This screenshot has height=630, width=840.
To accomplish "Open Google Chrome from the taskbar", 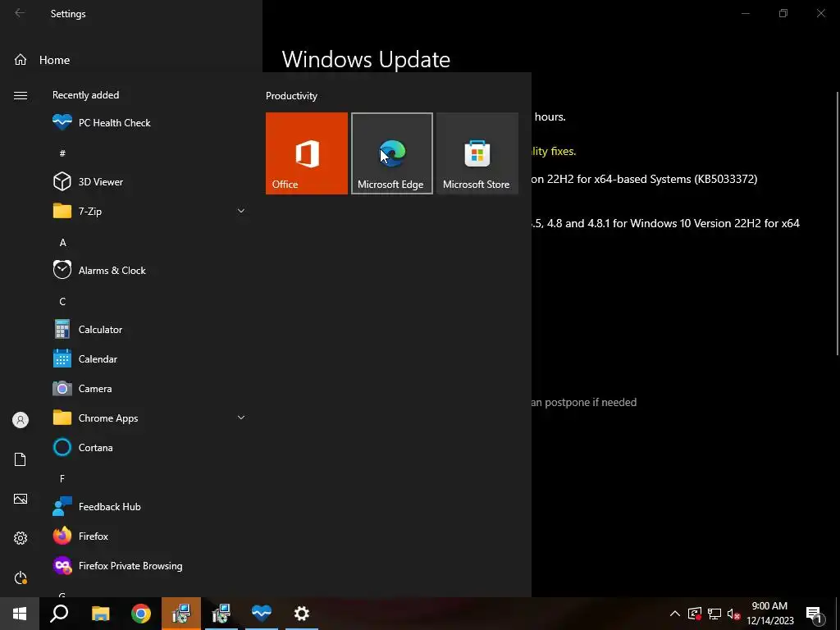I will (141, 614).
